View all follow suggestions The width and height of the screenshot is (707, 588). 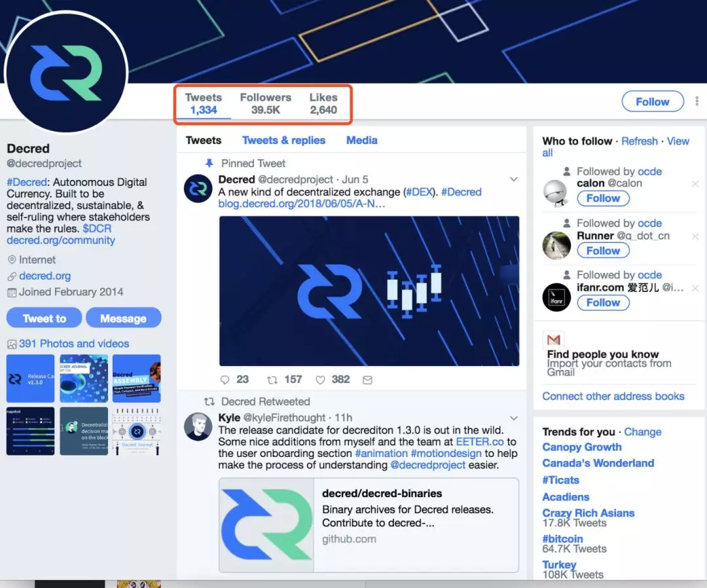click(678, 141)
